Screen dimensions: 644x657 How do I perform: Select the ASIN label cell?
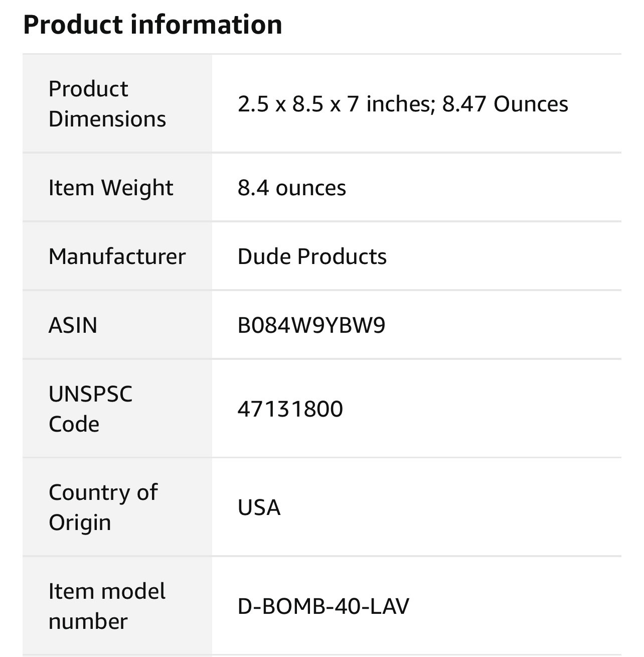[x=117, y=325]
